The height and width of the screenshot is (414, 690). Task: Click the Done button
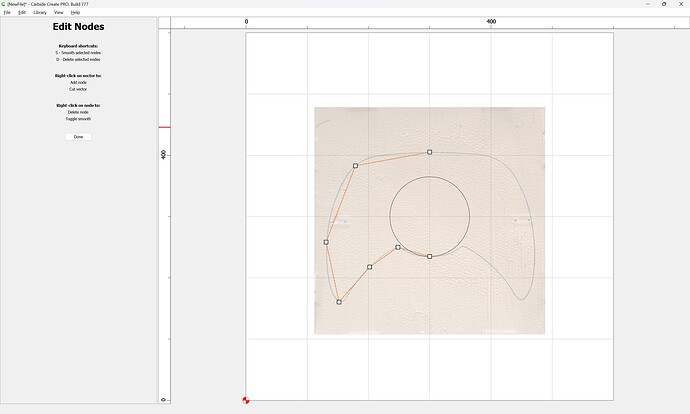(x=78, y=137)
